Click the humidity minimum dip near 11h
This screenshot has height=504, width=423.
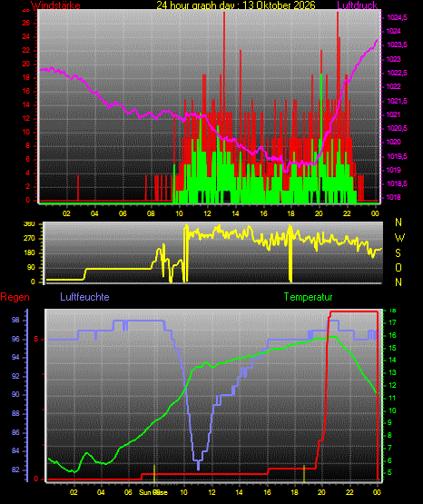click(198, 464)
